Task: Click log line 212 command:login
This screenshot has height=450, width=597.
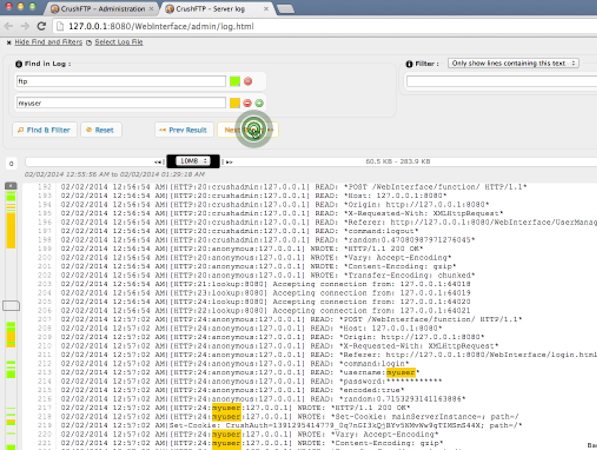Action: pyautogui.click(x=235, y=364)
